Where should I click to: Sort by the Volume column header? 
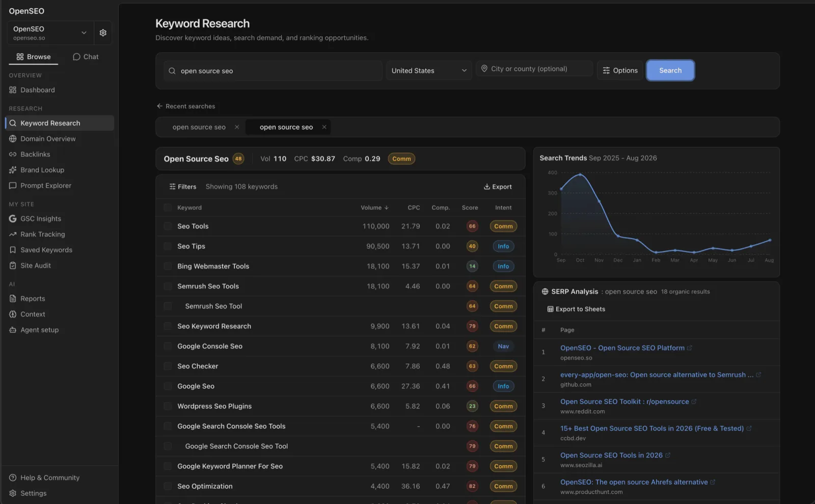pos(374,208)
